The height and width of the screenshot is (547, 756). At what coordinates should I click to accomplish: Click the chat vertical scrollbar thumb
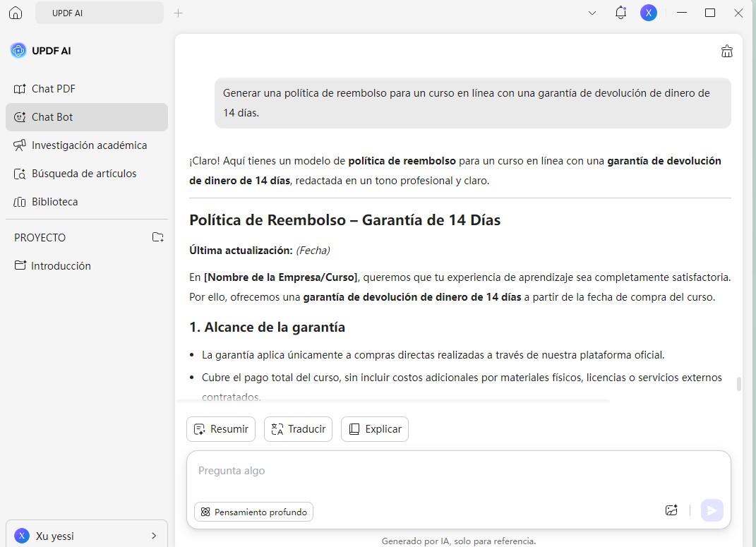click(739, 384)
